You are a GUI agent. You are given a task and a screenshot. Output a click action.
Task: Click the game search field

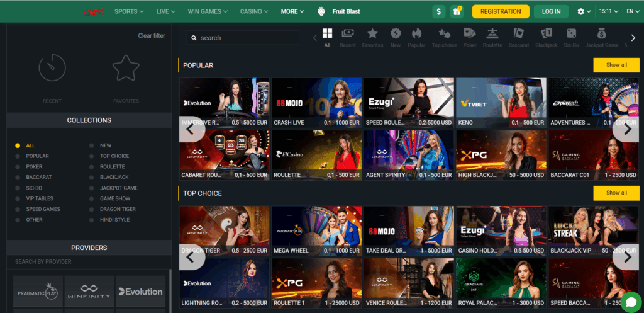tap(243, 38)
